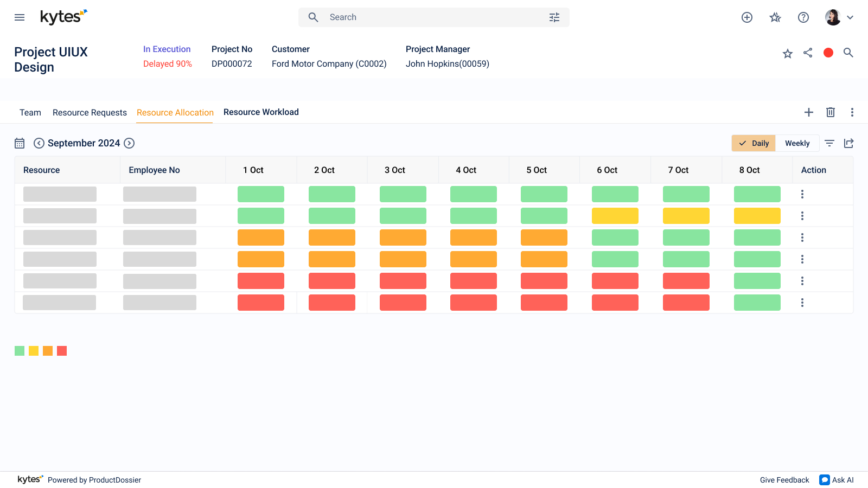
Task: Expand the user profile dropdown arrow
Action: tap(850, 17)
